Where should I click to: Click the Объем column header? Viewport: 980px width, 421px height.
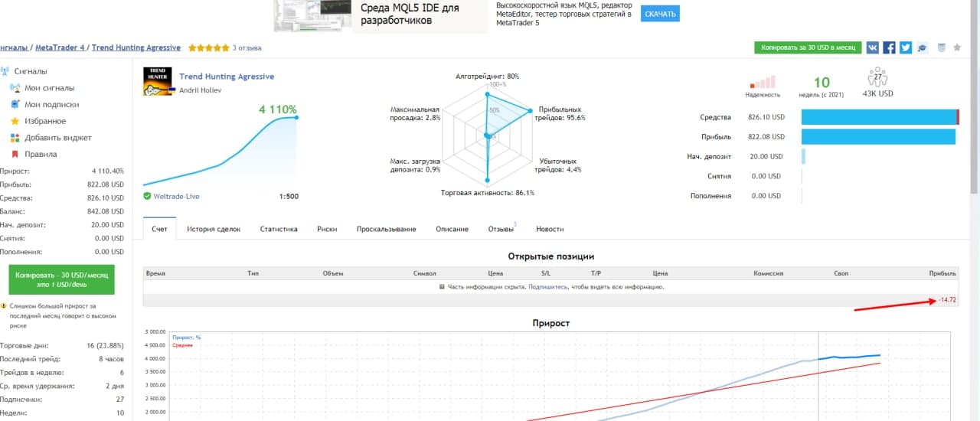pos(333,273)
